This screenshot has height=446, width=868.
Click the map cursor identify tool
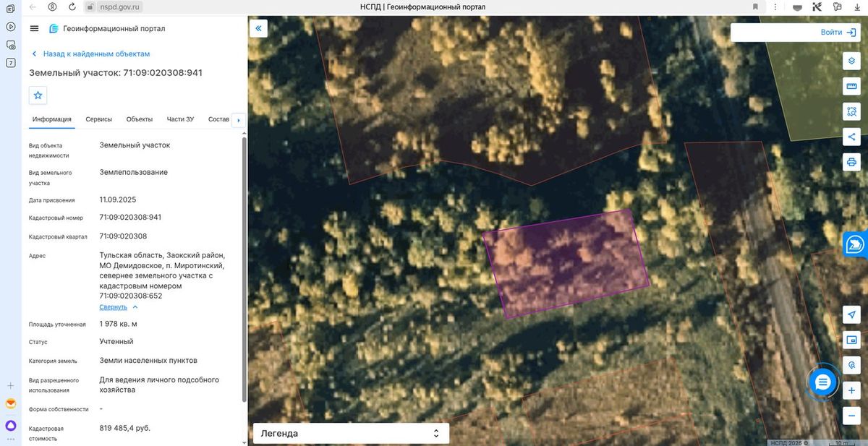[x=851, y=365]
